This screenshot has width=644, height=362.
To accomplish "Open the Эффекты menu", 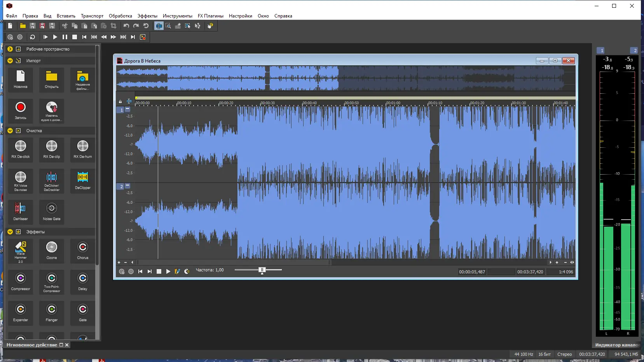I will coord(147,16).
